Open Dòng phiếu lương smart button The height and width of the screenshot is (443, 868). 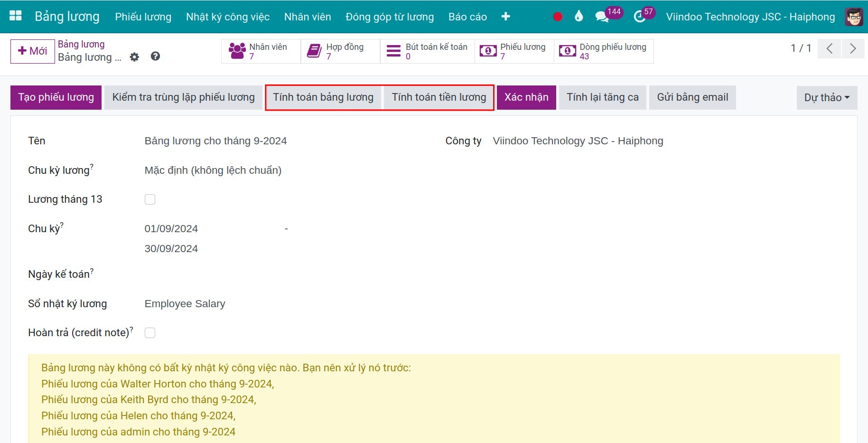604,51
